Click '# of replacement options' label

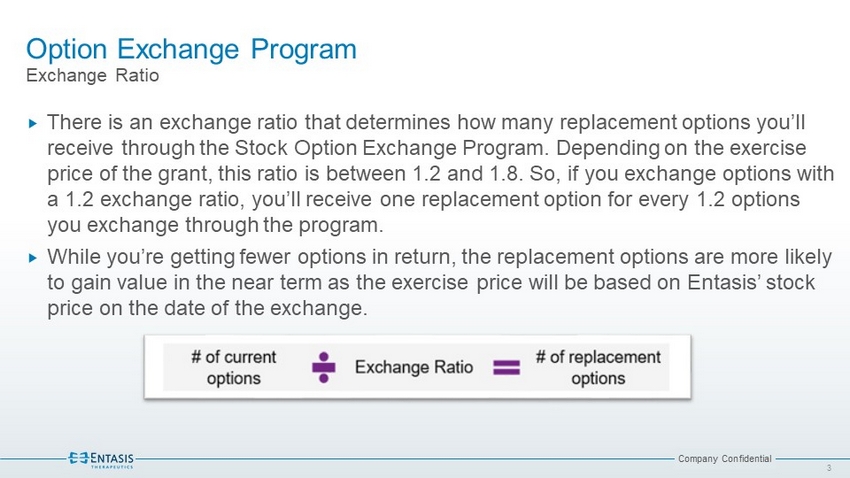(598, 367)
